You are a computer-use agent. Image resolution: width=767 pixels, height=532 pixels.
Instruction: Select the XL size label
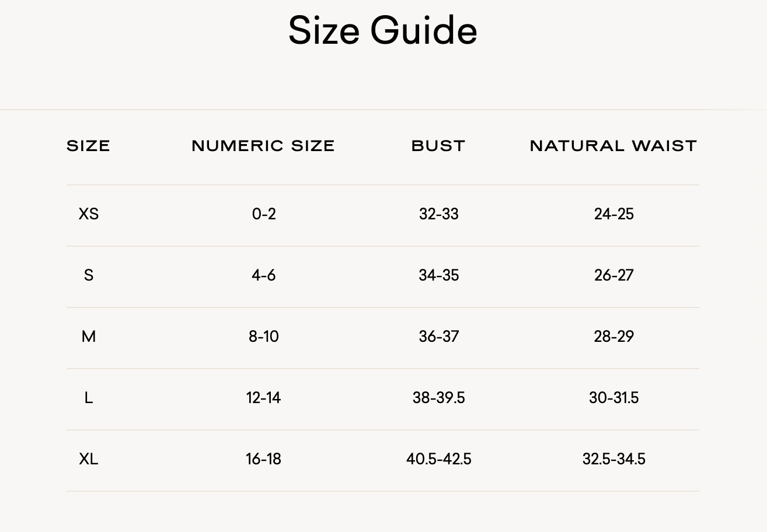89,459
